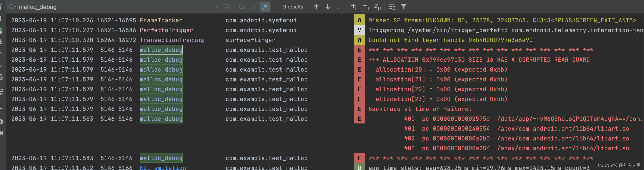Click the "Backtrace at time of failure:" message

point(420,109)
